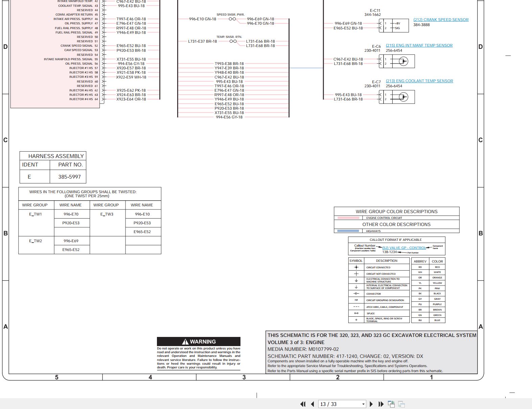Click the TEMP. SNSR. RTN. splice symbol
This screenshot has height=409, width=532.
tap(233, 41)
